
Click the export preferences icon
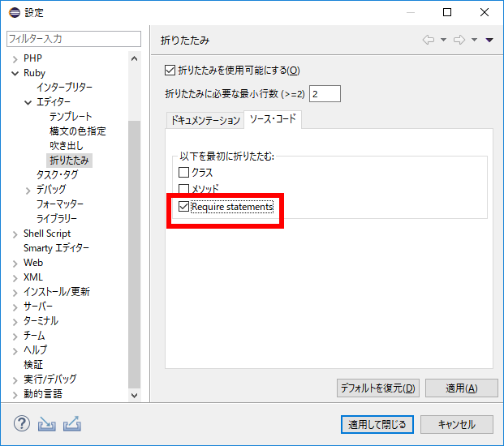click(x=72, y=424)
